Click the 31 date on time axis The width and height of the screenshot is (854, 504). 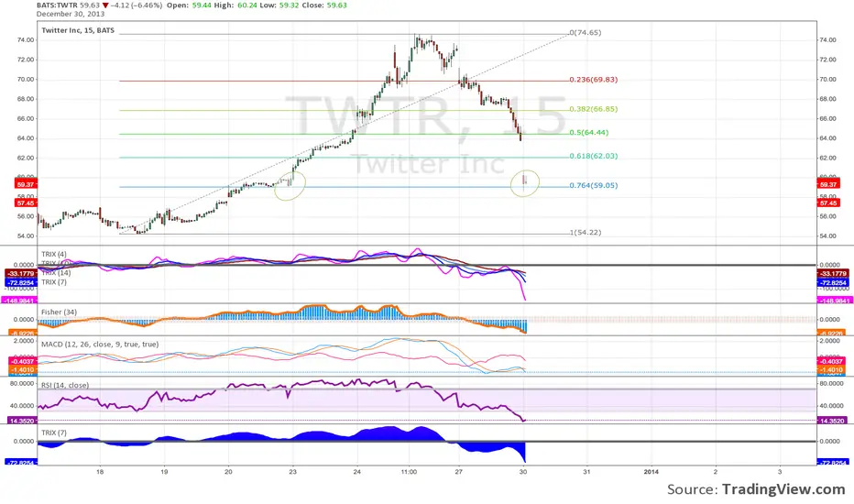coord(586,472)
